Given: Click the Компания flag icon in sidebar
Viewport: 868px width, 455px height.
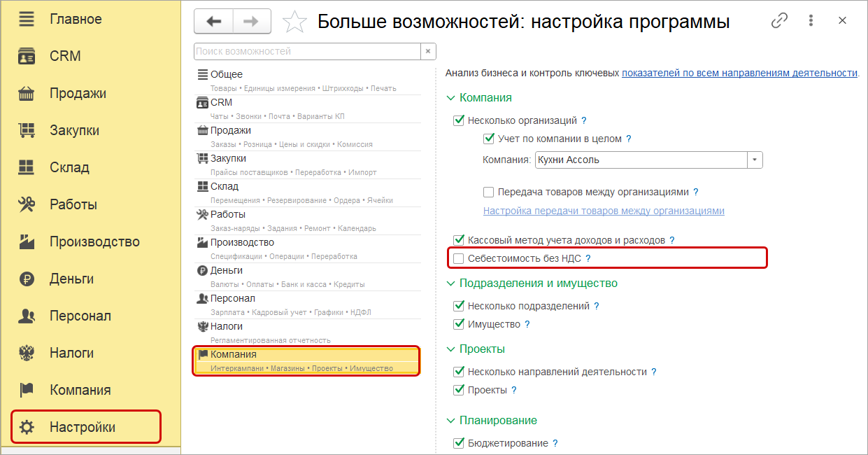Looking at the screenshot, I should tap(27, 390).
